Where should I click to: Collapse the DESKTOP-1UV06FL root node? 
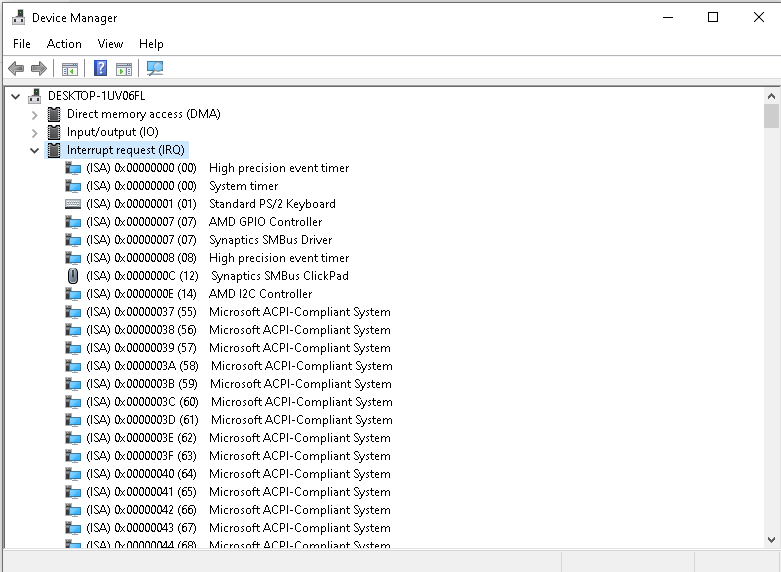15,96
